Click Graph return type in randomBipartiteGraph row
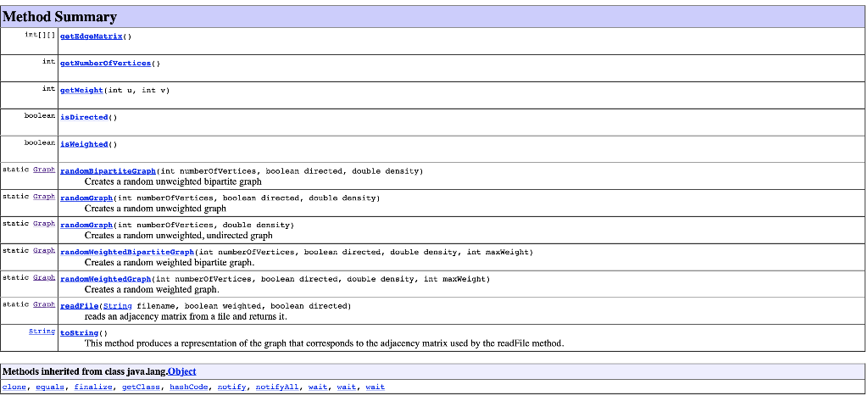Screen dimensions: 868x407 tap(44, 170)
